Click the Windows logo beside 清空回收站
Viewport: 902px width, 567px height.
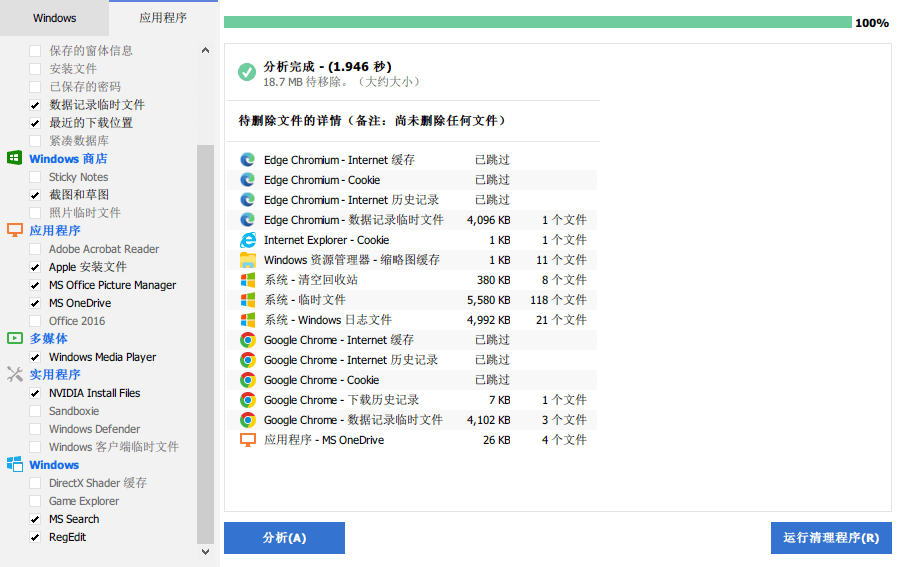click(247, 280)
